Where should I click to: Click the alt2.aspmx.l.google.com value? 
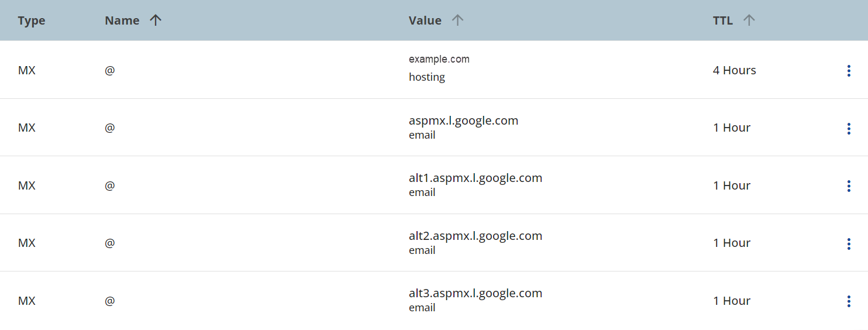(x=475, y=236)
